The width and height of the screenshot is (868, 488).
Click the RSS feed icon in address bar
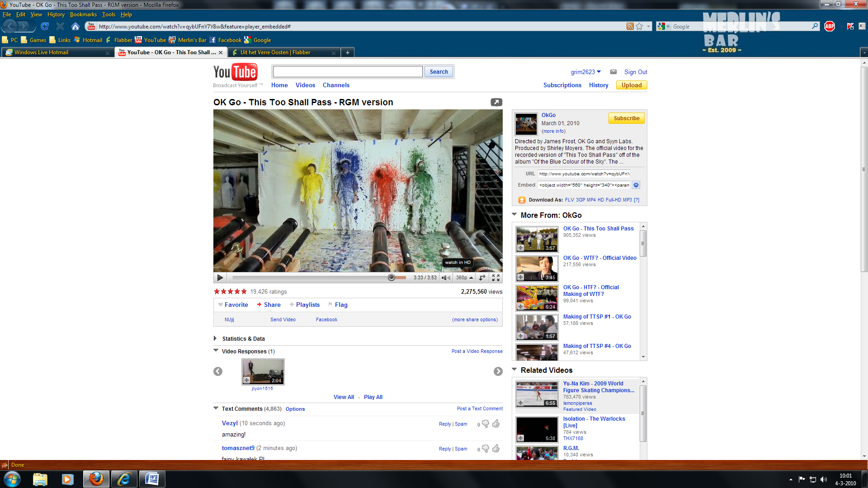630,26
